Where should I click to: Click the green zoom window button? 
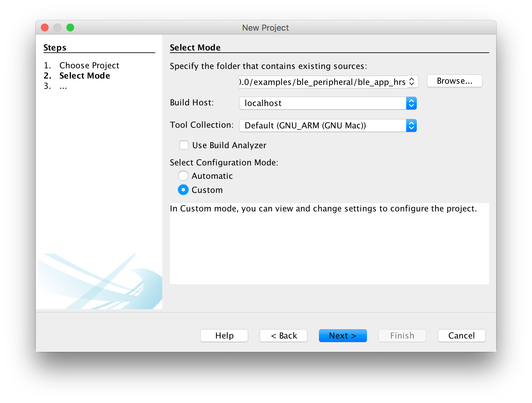[x=70, y=28]
